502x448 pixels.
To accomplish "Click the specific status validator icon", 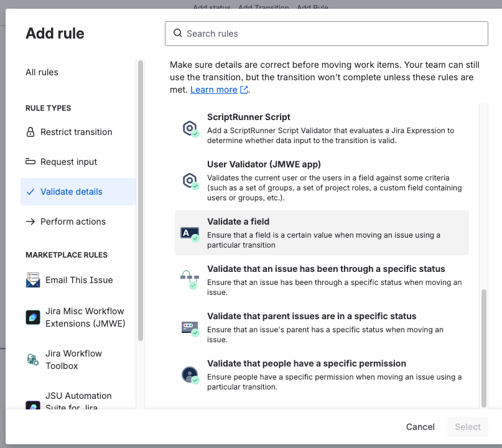I will coord(190,279).
